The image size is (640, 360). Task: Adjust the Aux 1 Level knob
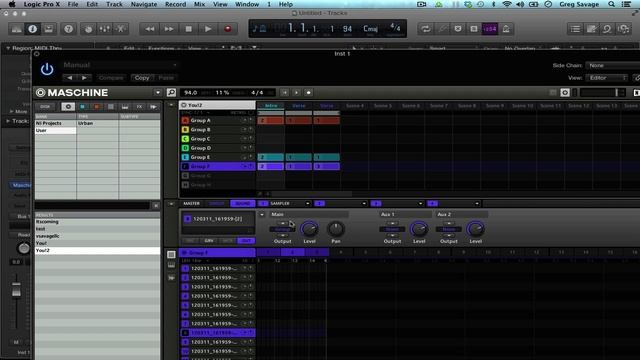pyautogui.click(x=419, y=229)
